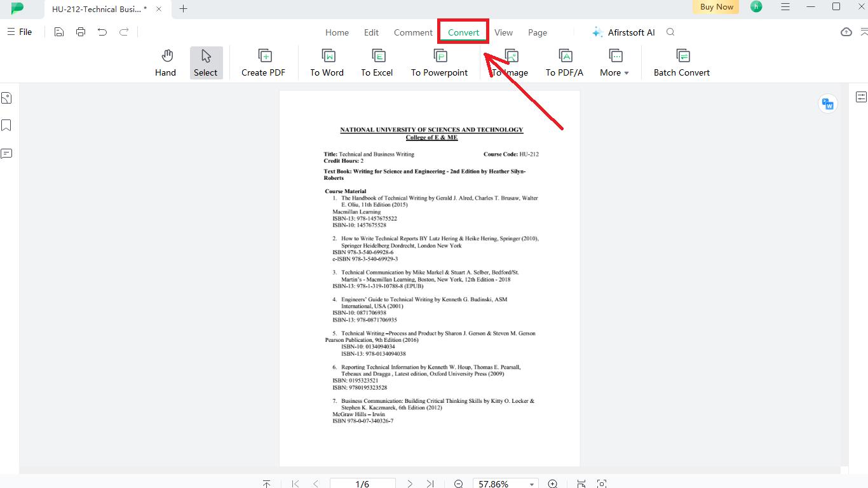This screenshot has height=488, width=868.
Task: Redo the last action
Action: (124, 32)
